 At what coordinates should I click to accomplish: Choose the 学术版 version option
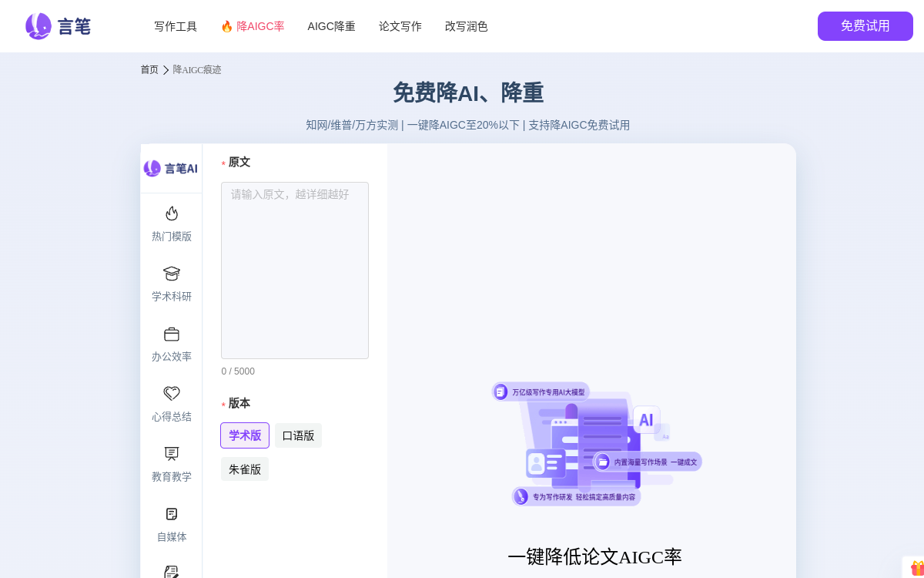tap(245, 435)
